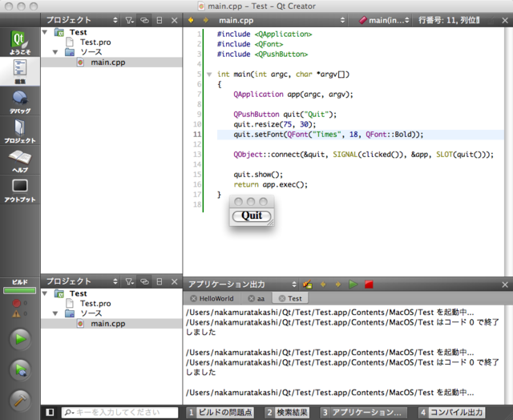The image size is (513, 420).
Task: Collapse the Test project in top tree
Action: (x=45, y=32)
